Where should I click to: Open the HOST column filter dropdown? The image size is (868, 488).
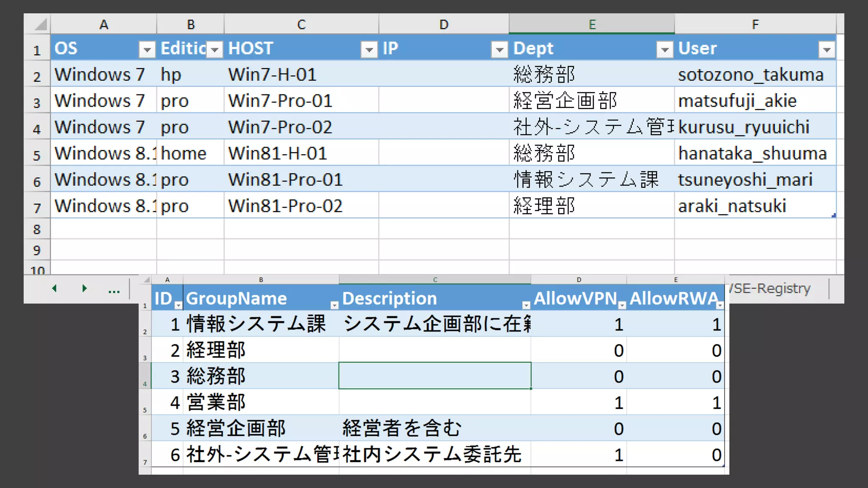pos(369,50)
